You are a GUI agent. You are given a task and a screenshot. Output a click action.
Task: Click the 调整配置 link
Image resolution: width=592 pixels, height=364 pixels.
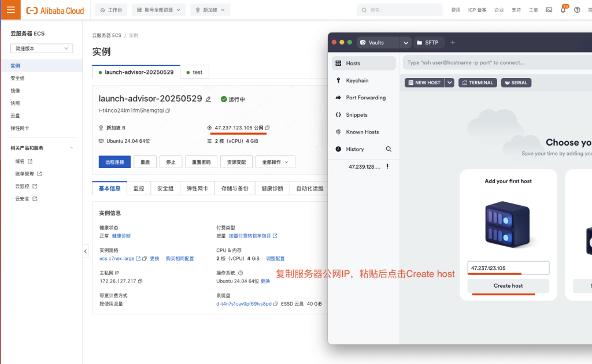[x=275, y=258]
